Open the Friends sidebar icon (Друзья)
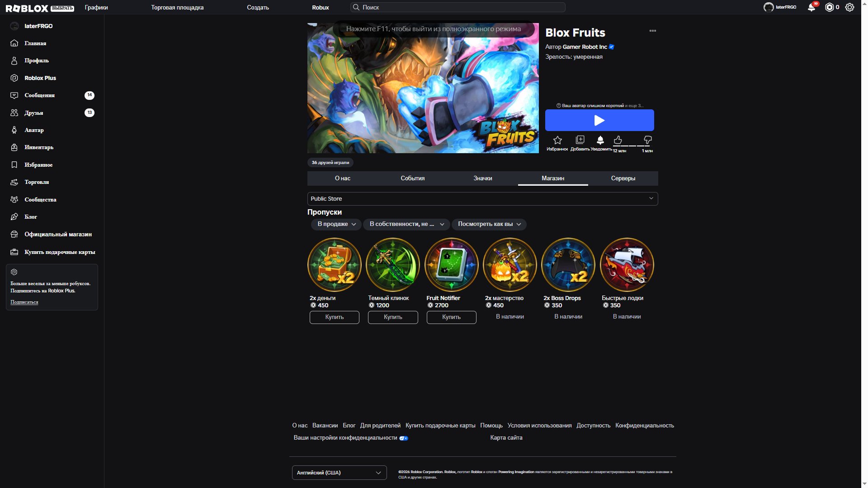 14,113
